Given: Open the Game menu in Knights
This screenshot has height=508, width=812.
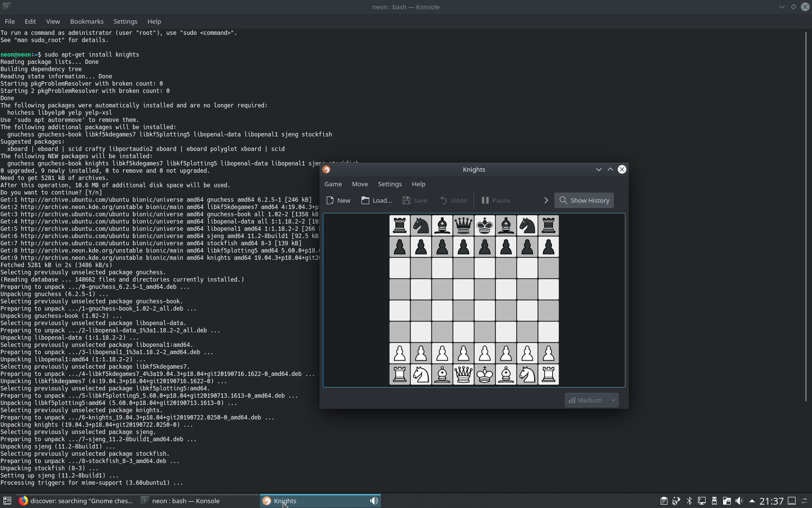Looking at the screenshot, I should click(333, 184).
